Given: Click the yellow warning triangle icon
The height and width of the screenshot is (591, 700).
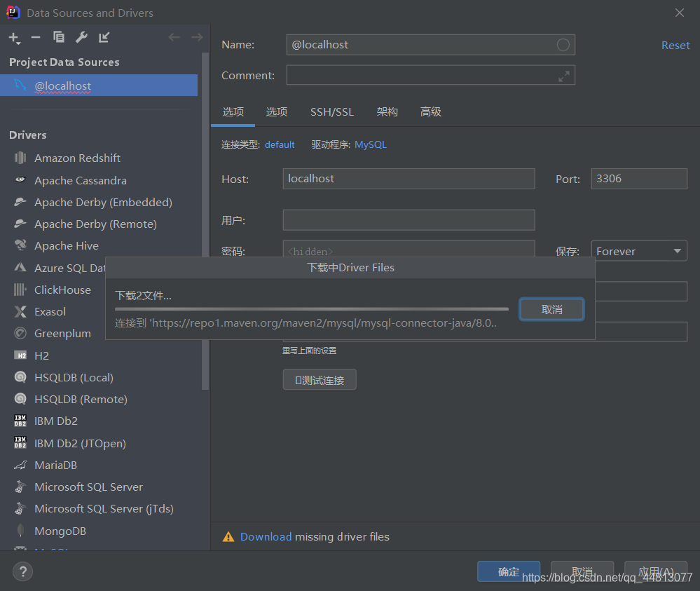Looking at the screenshot, I should [228, 537].
